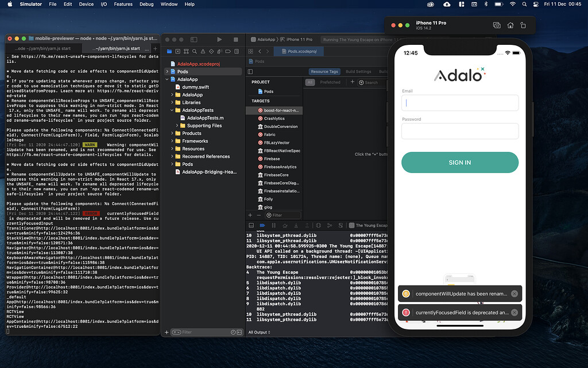Select the find navigator magnifier icon
Screen dimensions: 588x368
pyautogui.click(x=194, y=51)
